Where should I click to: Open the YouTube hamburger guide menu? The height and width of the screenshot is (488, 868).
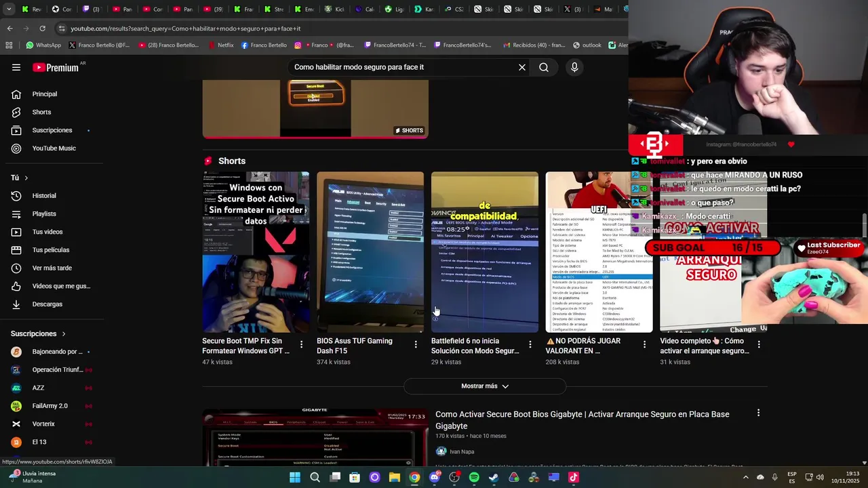(x=16, y=67)
